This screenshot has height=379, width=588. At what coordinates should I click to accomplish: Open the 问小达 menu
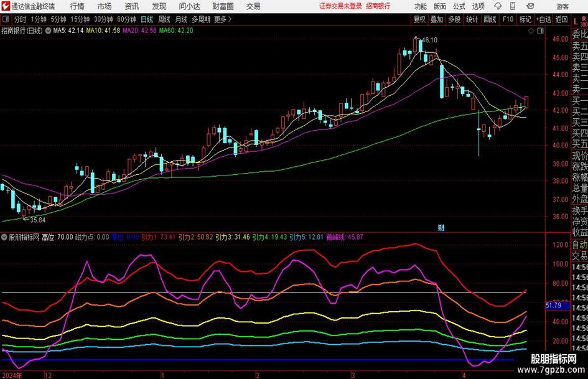190,6
